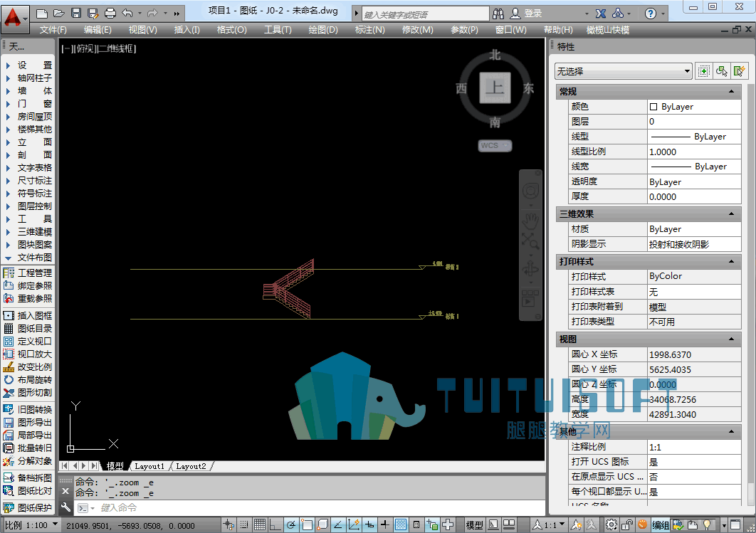Screen dimensions: 756x533
Task: Click the wrench customize icon beside command line
Action: point(65,507)
